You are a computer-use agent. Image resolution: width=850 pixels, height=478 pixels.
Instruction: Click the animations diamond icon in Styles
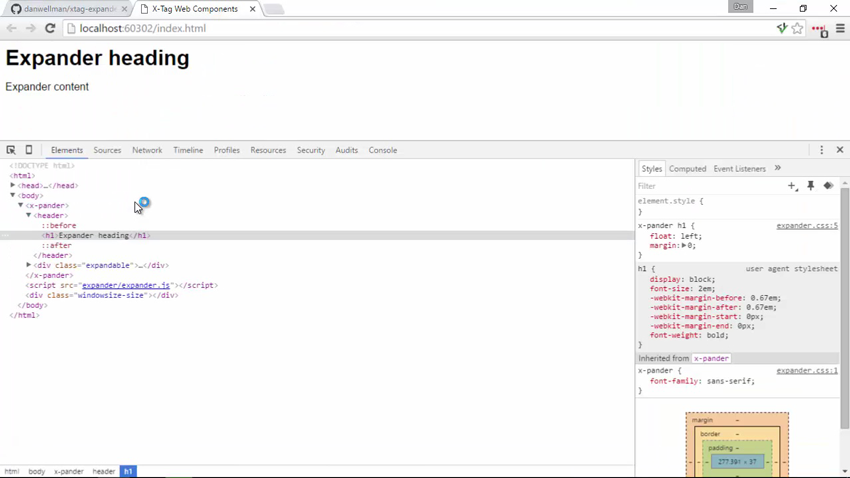(x=828, y=186)
